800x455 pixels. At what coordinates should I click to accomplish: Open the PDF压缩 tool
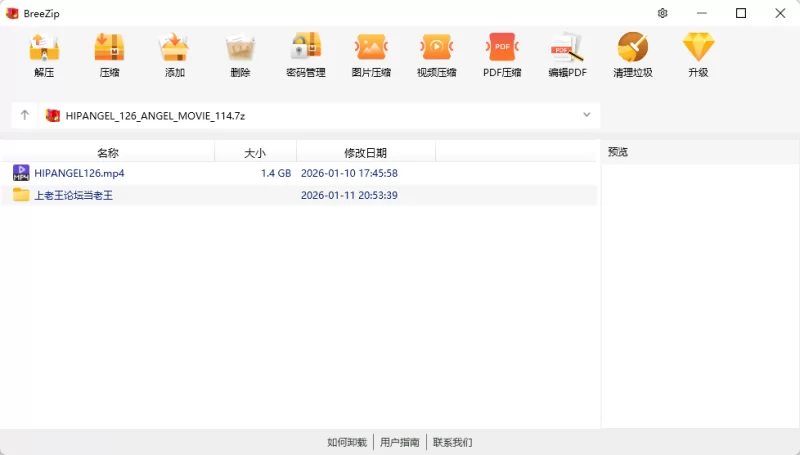tap(502, 55)
